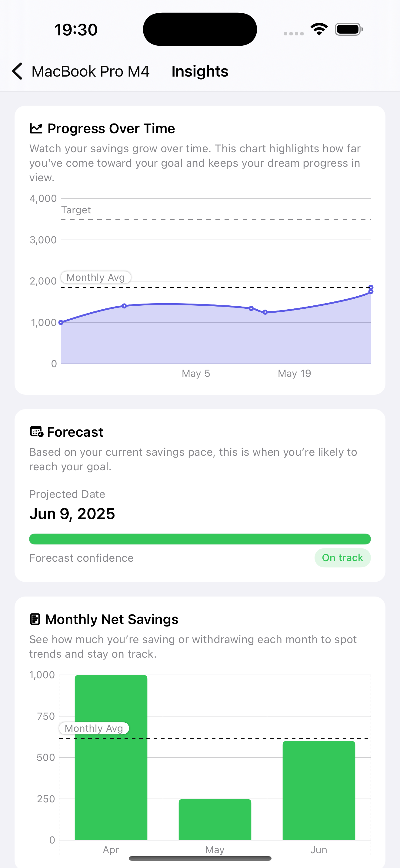The height and width of the screenshot is (868, 400).
Task: Go back to MacBook Pro M4
Action: pos(90,71)
